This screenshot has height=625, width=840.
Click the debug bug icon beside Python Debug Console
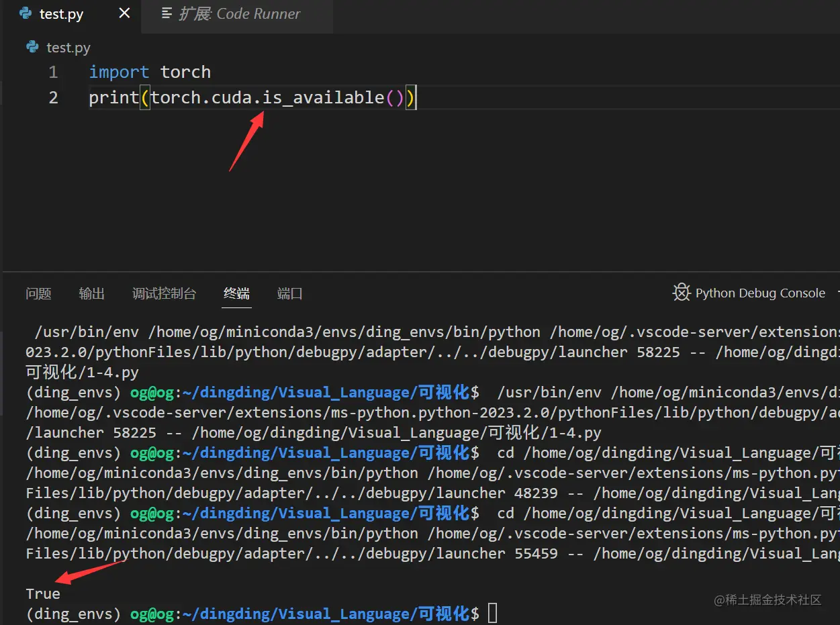682,293
